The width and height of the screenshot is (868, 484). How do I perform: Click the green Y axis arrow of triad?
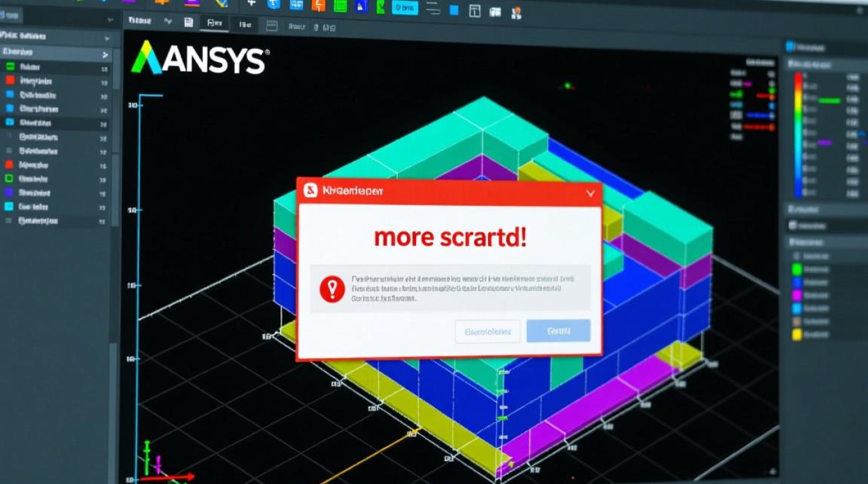147,458
